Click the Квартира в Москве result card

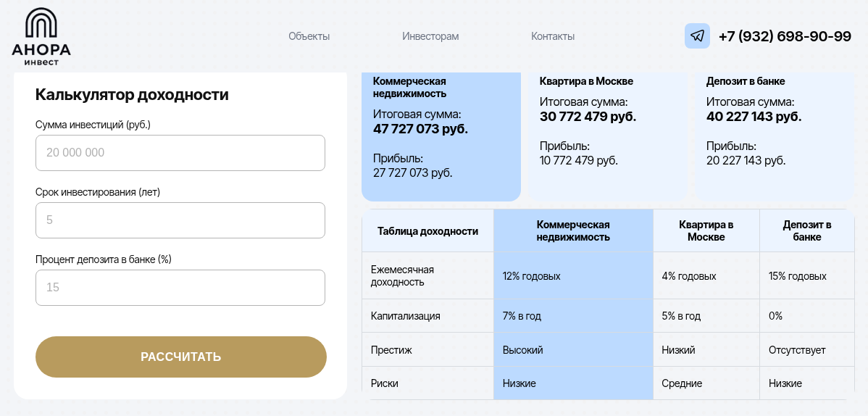608,136
